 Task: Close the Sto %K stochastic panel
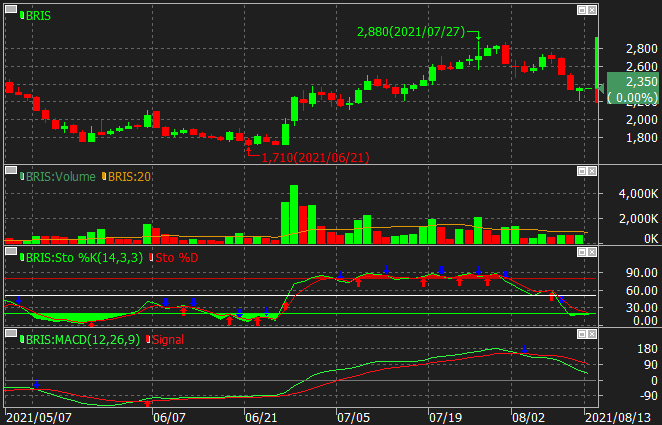(x=592, y=252)
